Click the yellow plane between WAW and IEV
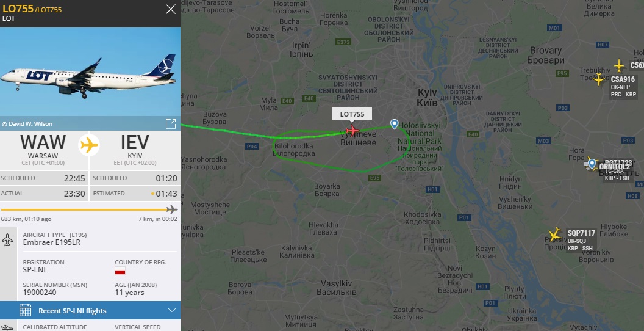This screenshot has height=331, width=644. point(89,145)
